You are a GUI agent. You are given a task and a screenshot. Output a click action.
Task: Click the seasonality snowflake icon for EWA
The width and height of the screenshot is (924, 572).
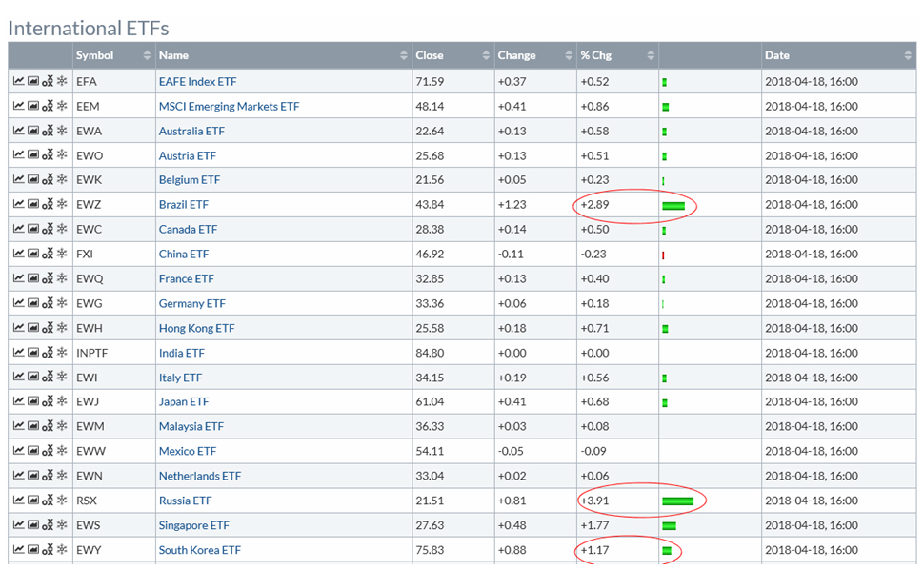tap(63, 132)
